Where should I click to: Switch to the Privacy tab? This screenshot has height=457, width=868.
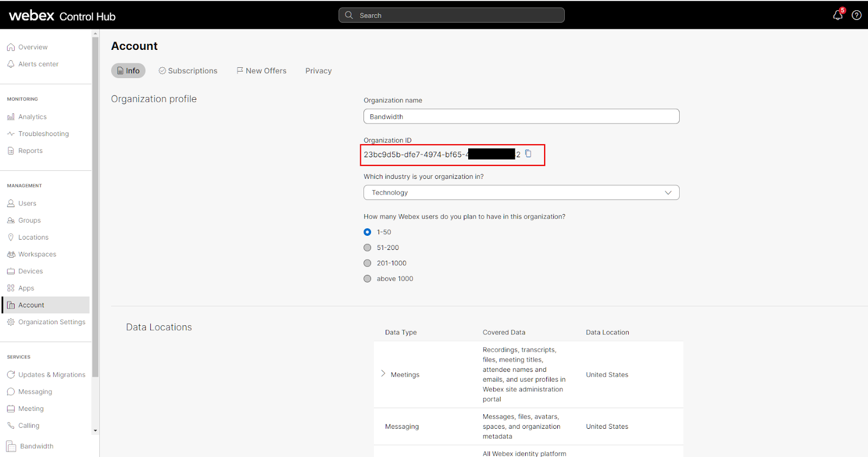pyautogui.click(x=318, y=70)
